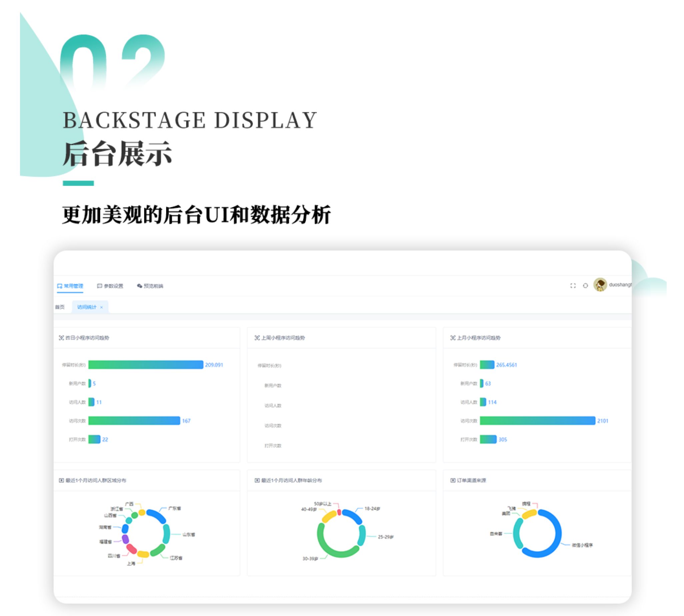684x616 pixels.
Task: Click the WeChat icon of 预览前端
Action: tap(139, 286)
